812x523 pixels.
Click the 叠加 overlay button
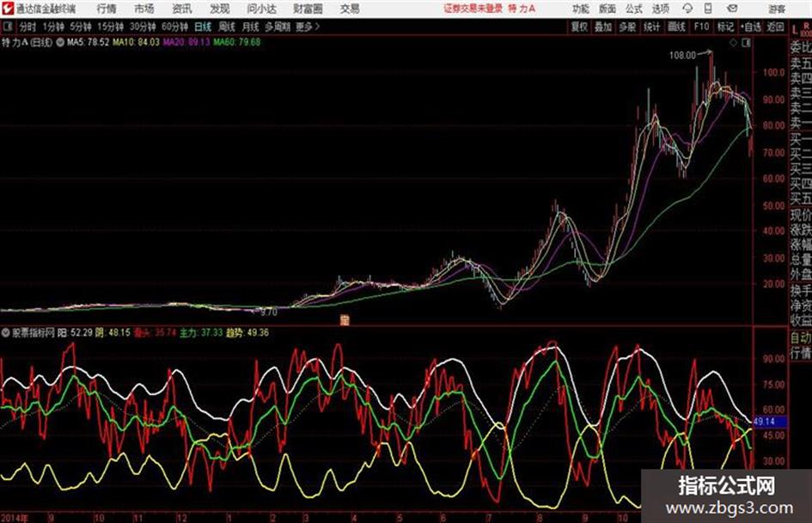tap(603, 27)
